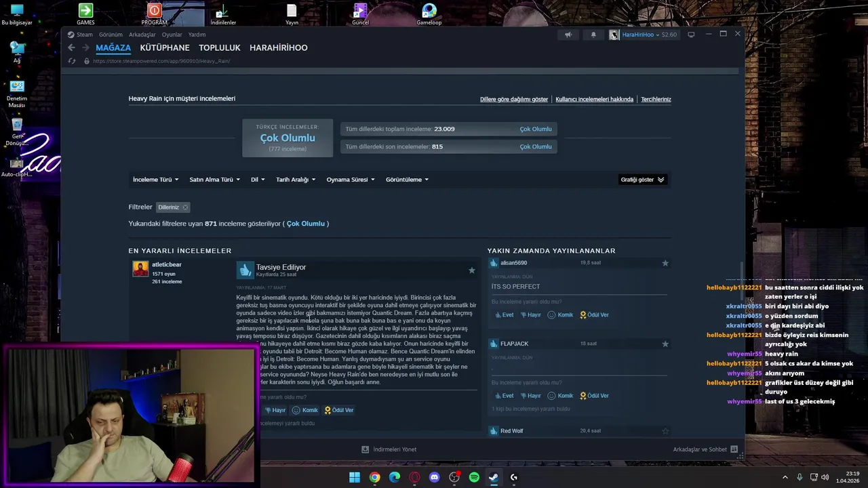Screen dimensions: 868x488
Task: Click the award star on alisan5690's review
Action: [x=665, y=263]
